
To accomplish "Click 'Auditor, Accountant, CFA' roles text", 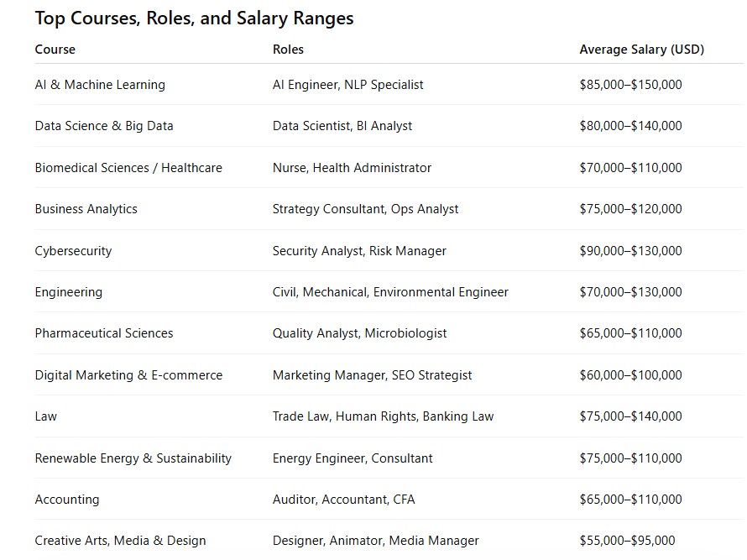I will [x=343, y=500].
